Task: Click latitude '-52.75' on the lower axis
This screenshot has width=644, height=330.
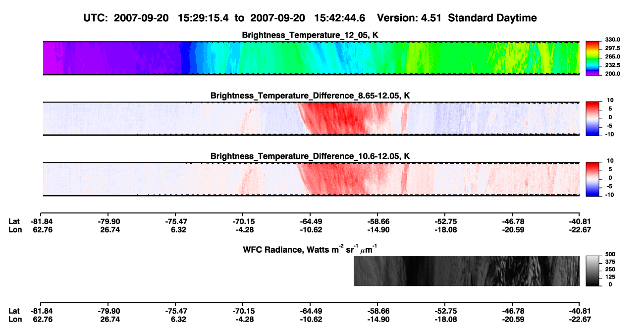Action: tap(445, 311)
